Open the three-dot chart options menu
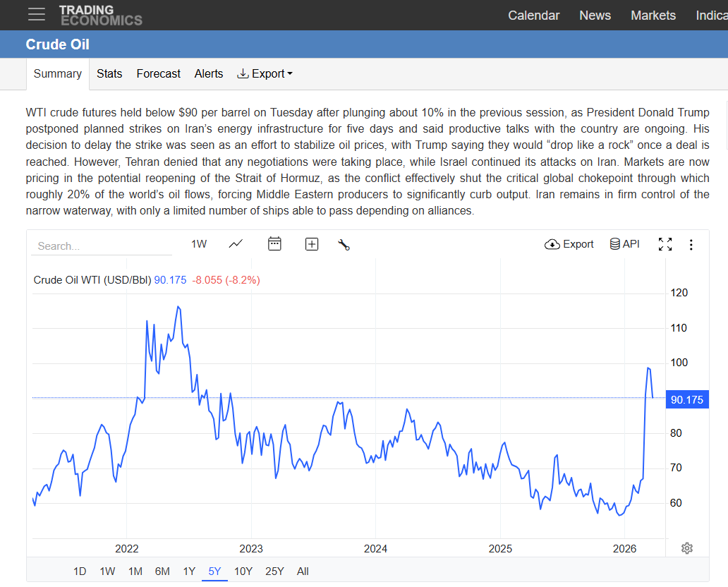Image resolution: width=728 pixels, height=587 pixels. tap(691, 245)
